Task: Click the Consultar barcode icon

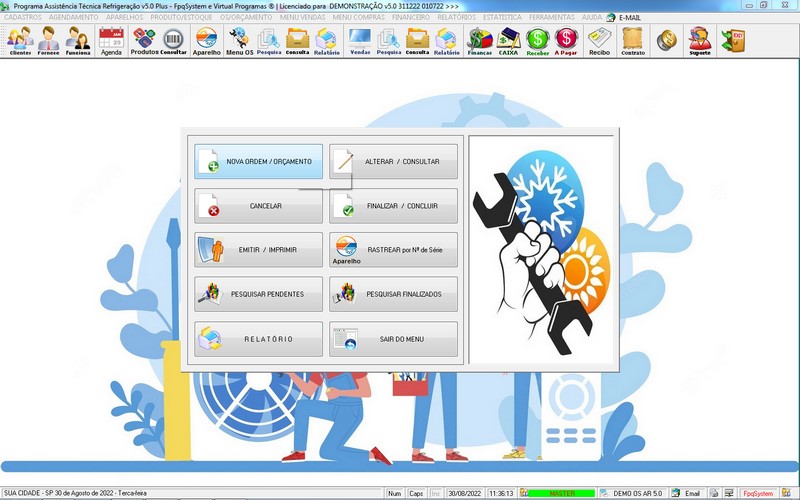Action: click(x=173, y=41)
